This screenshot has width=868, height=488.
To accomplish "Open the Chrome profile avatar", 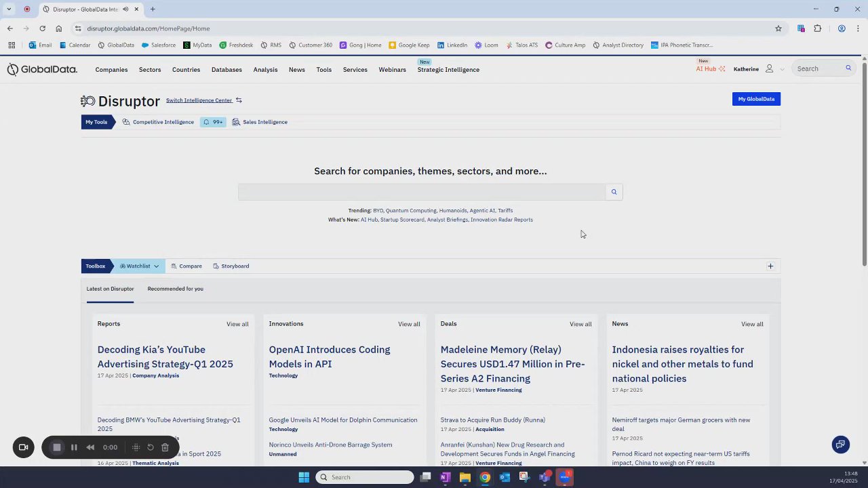I will coord(842,28).
